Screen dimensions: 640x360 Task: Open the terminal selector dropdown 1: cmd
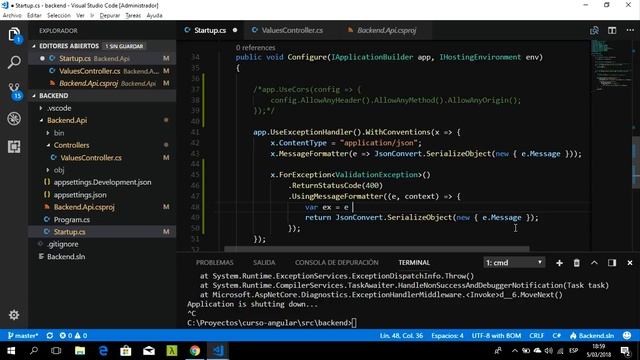pos(514,263)
